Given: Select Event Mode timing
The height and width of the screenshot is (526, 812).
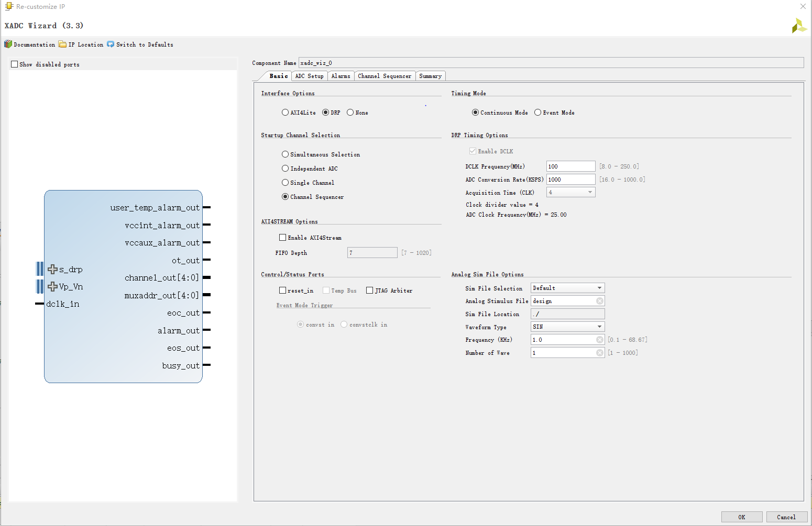Looking at the screenshot, I should [x=537, y=113].
